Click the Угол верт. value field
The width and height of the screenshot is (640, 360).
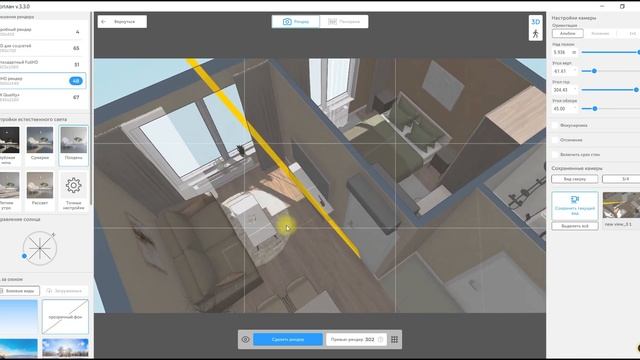tap(564, 71)
